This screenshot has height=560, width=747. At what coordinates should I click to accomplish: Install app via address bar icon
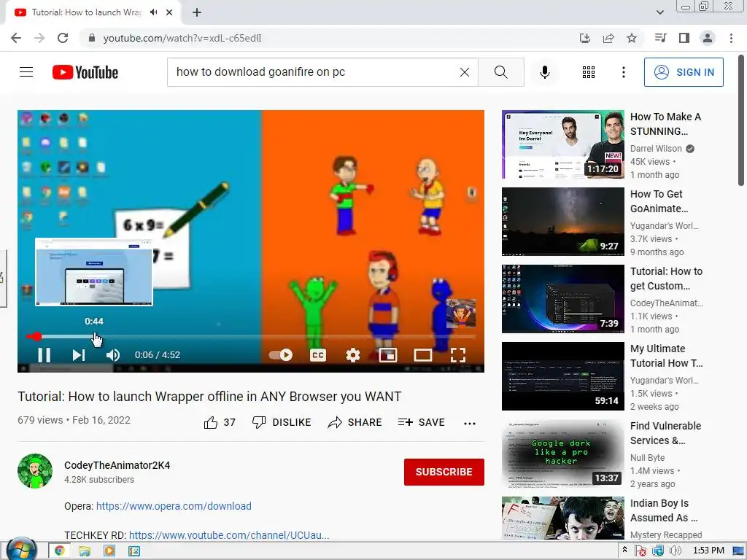click(x=584, y=38)
